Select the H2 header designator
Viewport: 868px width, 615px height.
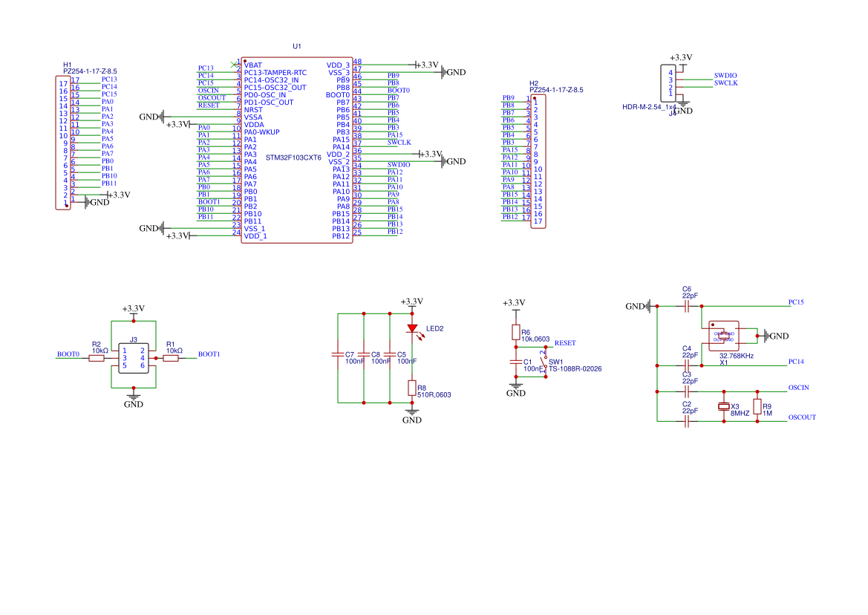534,83
